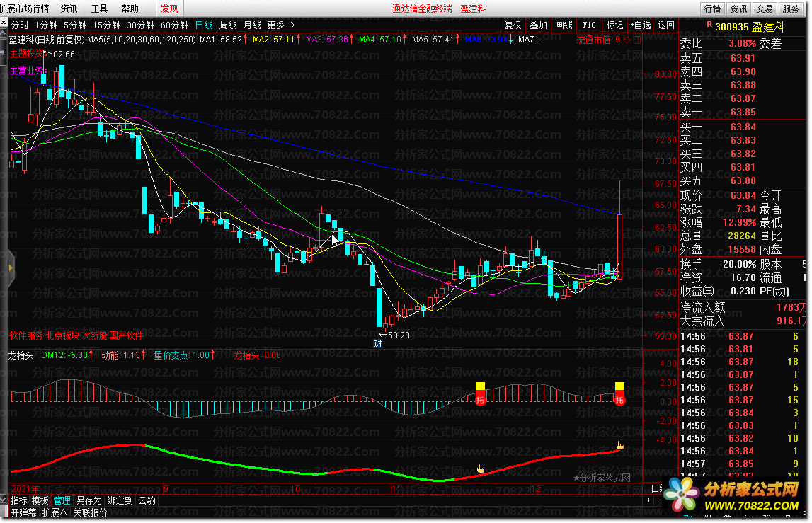
Task: Switch to 30分钟 chart period
Action: tap(141, 25)
